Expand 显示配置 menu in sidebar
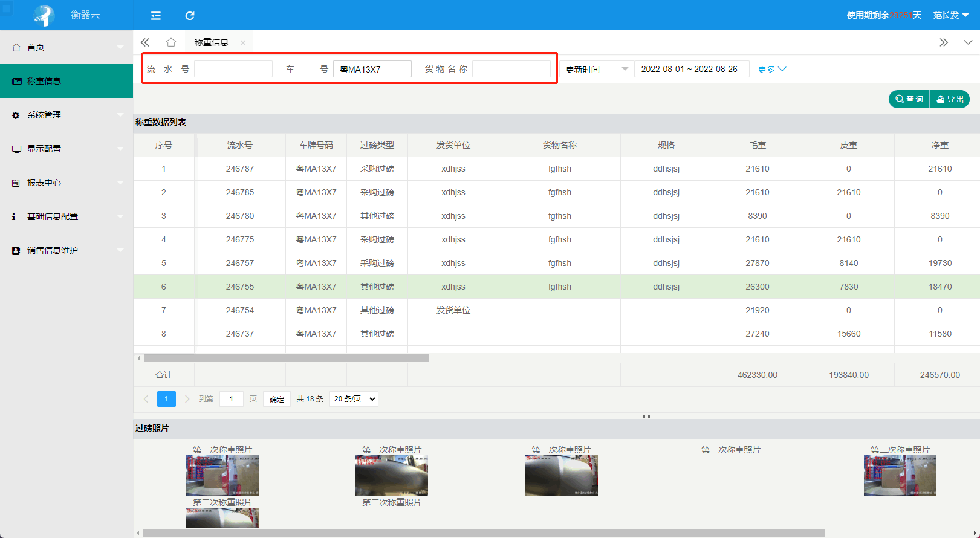980x538 pixels. pos(67,149)
